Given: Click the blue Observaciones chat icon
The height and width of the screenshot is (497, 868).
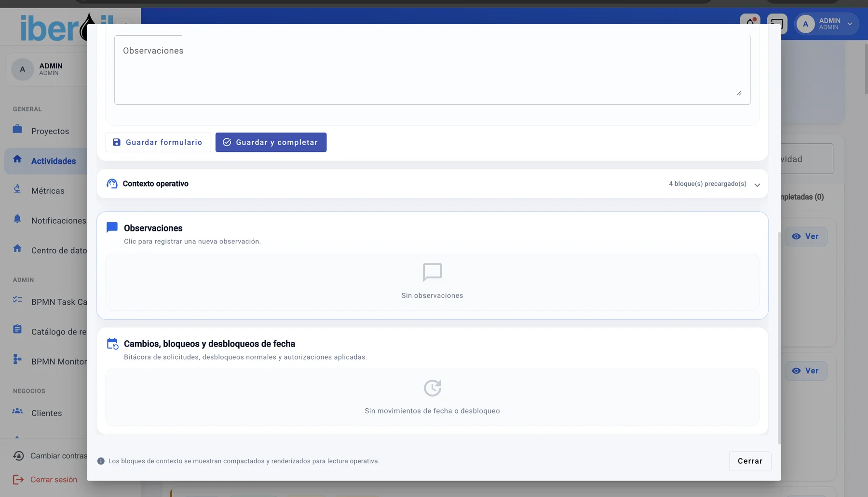Looking at the screenshot, I should [x=112, y=228].
